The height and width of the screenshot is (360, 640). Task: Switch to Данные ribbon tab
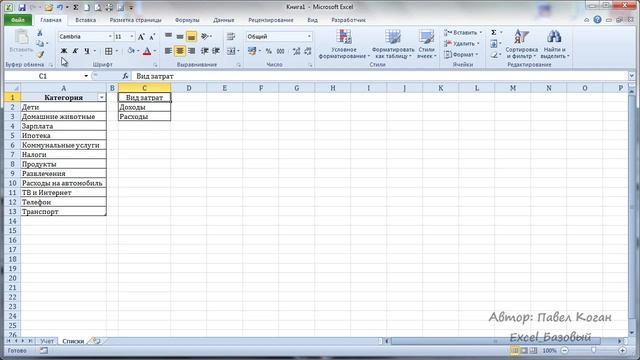(224, 20)
